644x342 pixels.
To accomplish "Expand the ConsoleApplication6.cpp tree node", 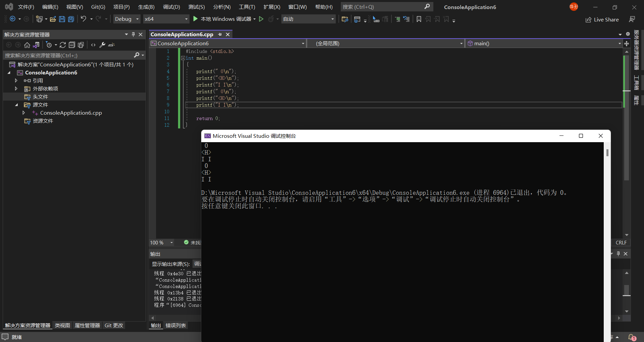I will click(24, 113).
